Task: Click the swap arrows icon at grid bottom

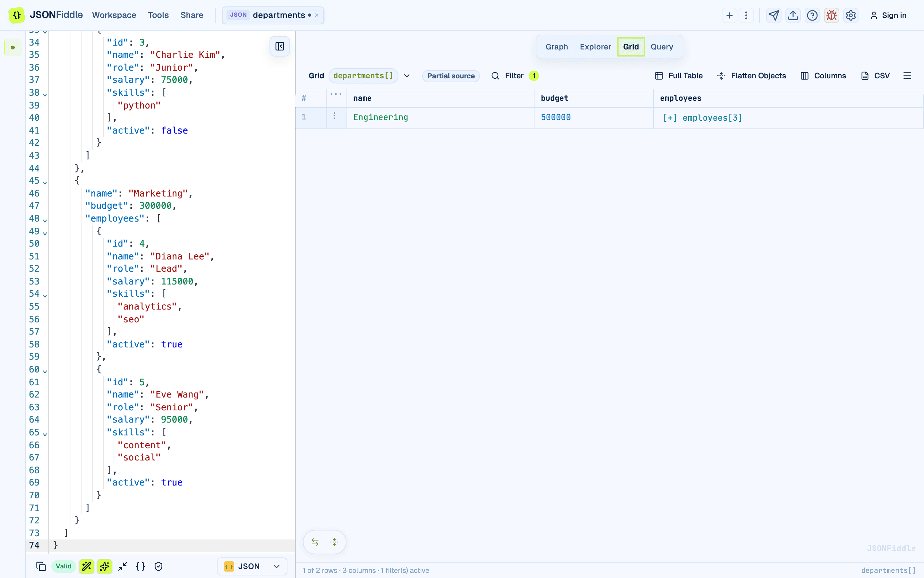Action: point(315,542)
